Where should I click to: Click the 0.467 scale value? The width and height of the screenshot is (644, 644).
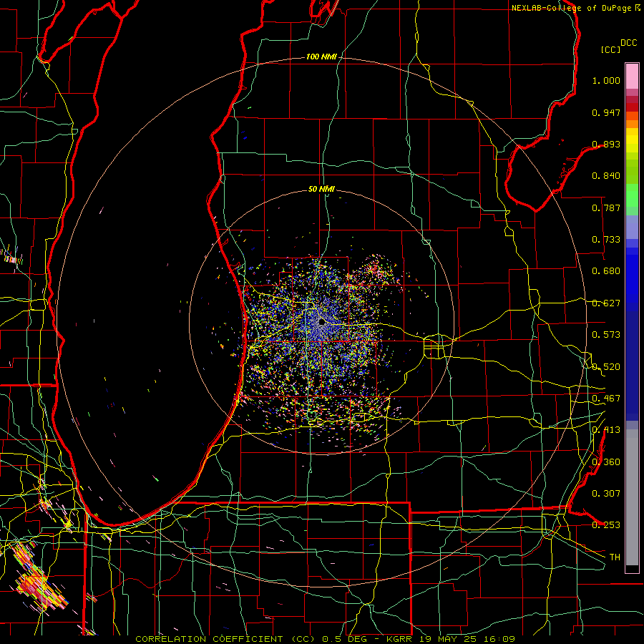pos(606,399)
